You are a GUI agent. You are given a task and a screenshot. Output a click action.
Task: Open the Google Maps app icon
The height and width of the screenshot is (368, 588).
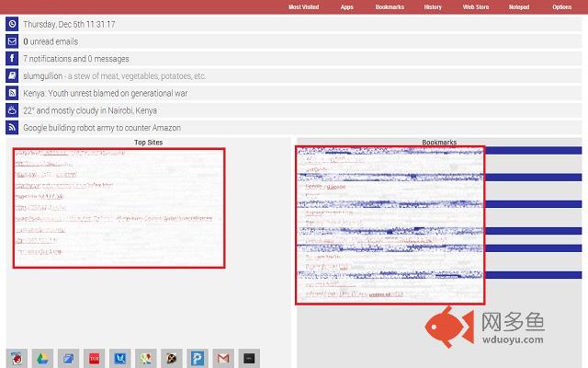click(144, 358)
